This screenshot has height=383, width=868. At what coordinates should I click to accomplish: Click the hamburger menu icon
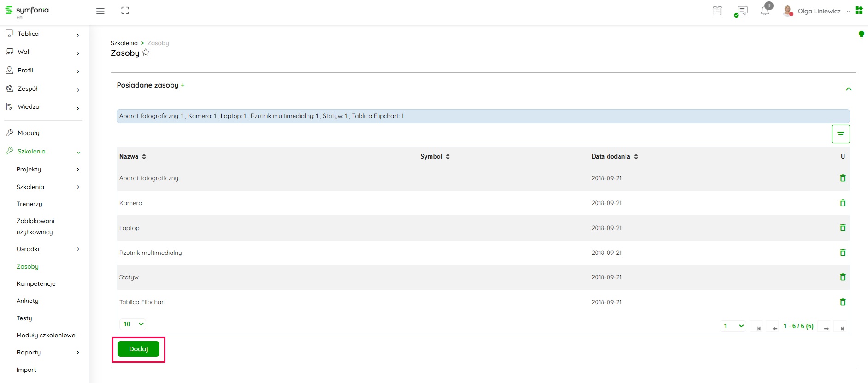[100, 11]
